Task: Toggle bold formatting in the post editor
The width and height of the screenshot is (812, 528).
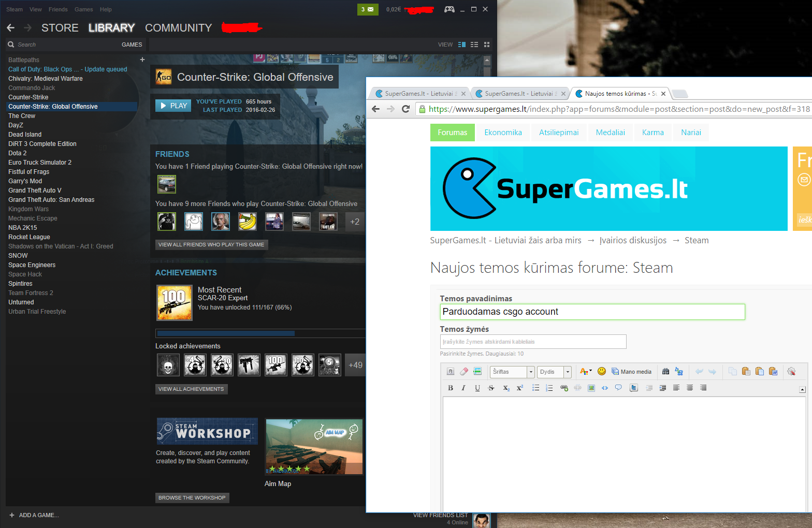Action: (x=451, y=388)
